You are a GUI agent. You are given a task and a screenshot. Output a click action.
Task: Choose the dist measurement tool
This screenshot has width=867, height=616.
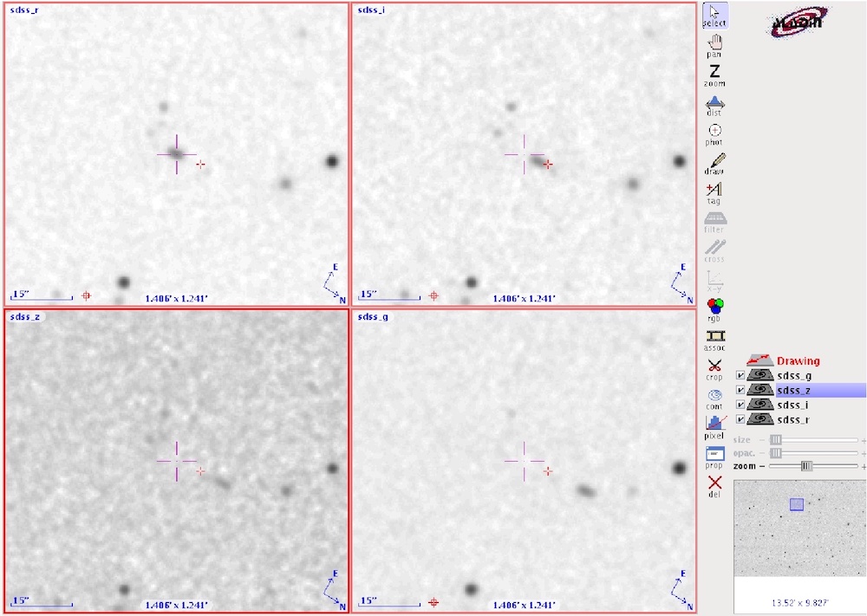coord(714,106)
